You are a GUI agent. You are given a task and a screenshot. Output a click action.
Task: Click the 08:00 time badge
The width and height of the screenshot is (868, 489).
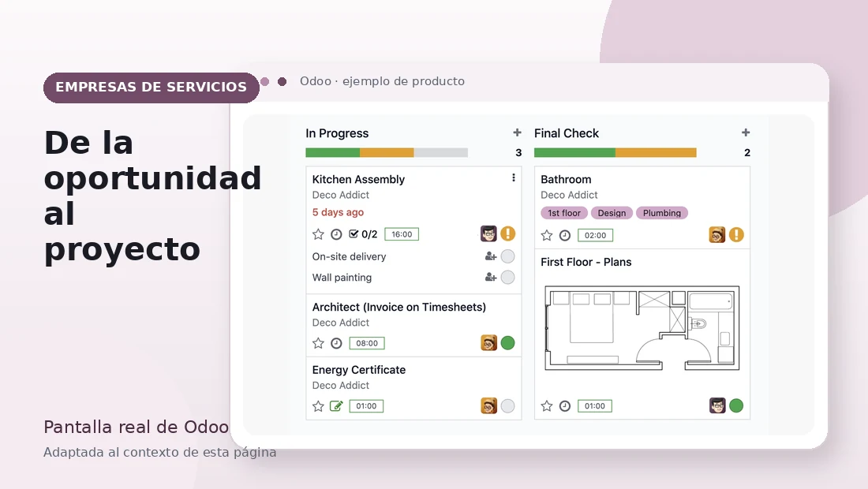tap(367, 344)
